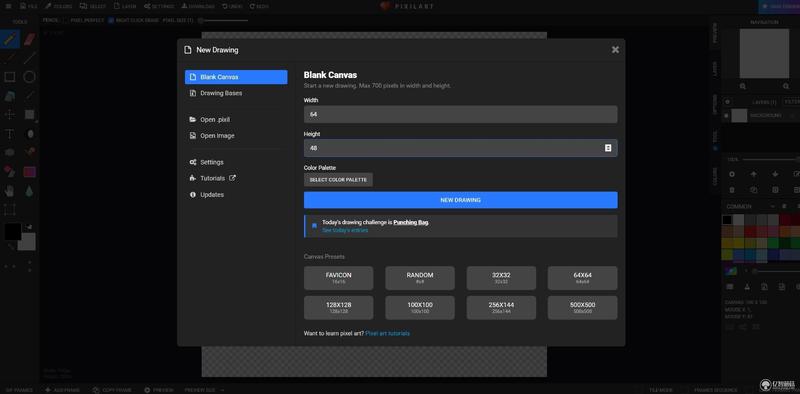Click the Redo button in the top bar
Viewport: 800px width, 394px height.
click(259, 6)
